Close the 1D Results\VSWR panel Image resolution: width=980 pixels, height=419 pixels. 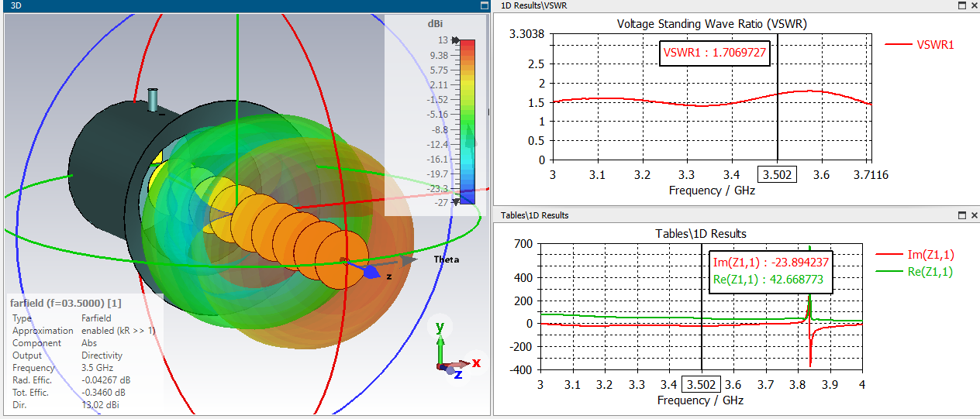click(x=974, y=5)
